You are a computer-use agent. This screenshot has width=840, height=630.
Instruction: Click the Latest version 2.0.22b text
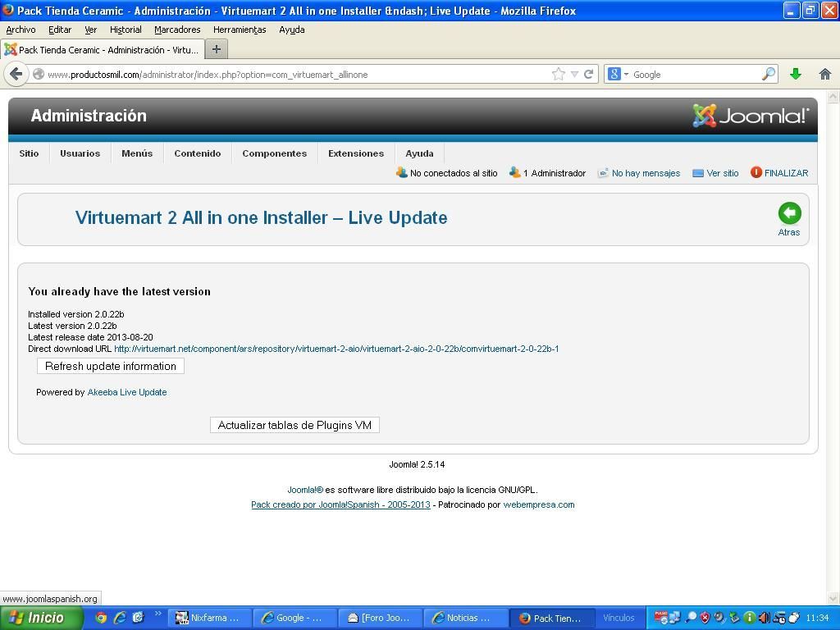tap(72, 326)
